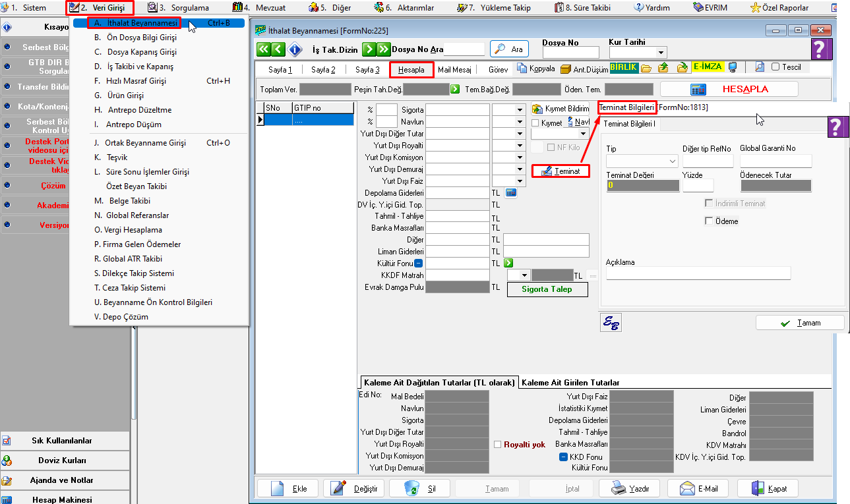Open Kaleme Ait Girilen Tutarlar tab
The width and height of the screenshot is (850, 504).
pos(570,383)
